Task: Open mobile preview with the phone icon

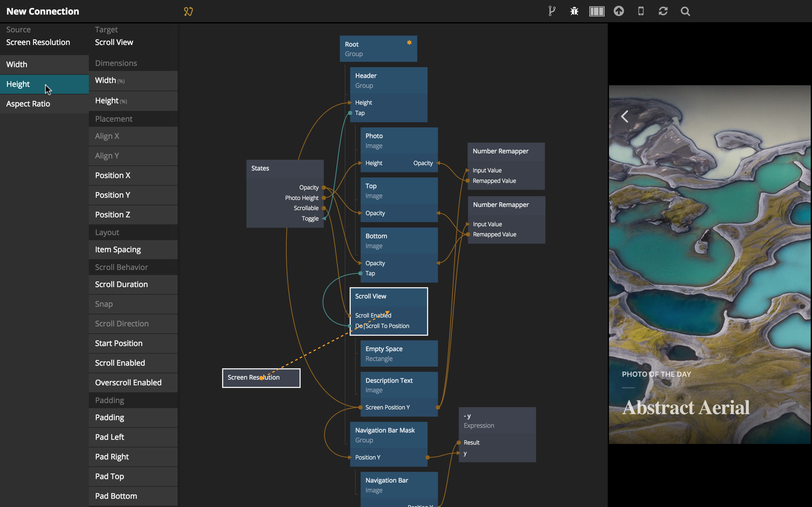Action: tap(641, 11)
